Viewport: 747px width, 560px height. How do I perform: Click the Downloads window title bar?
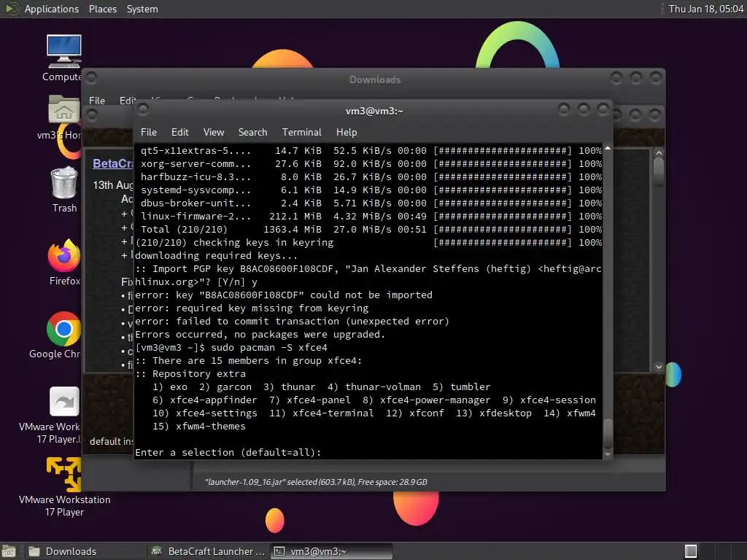click(x=375, y=79)
